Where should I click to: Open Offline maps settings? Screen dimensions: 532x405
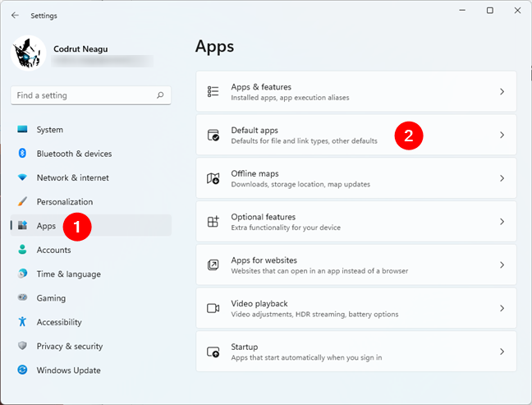click(356, 178)
